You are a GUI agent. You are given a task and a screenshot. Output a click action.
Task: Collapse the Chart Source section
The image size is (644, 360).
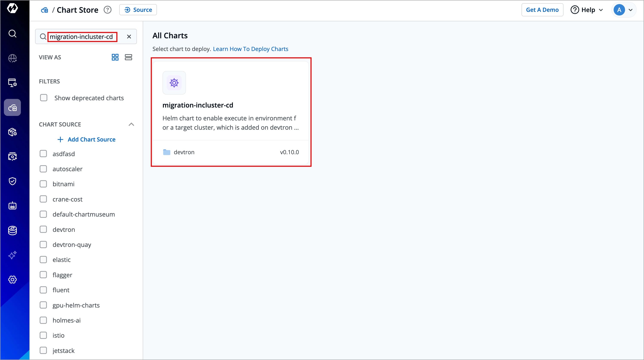(131, 125)
